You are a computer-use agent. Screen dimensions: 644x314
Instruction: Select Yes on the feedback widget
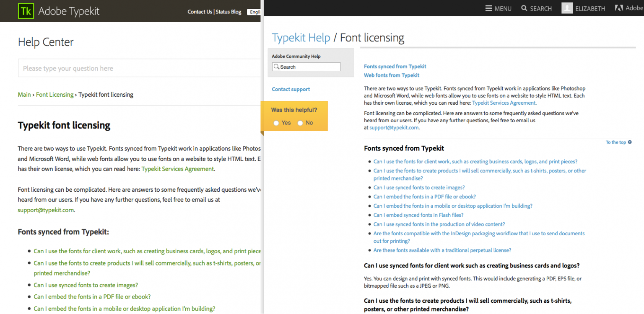click(276, 123)
